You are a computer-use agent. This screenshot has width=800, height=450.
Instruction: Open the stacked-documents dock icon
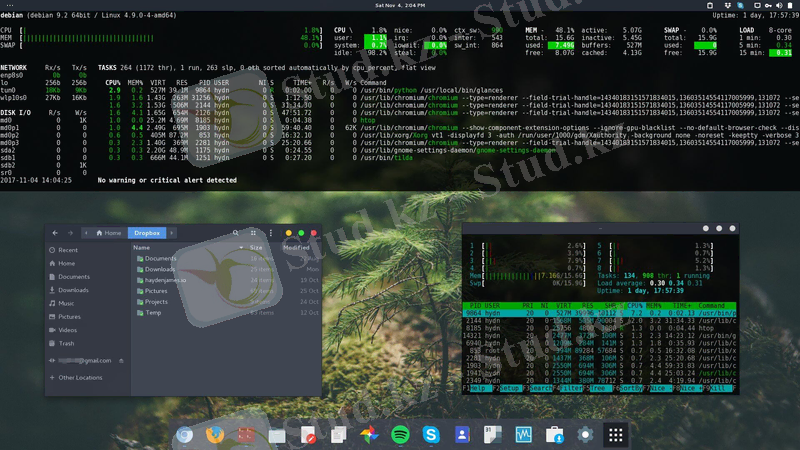(338, 435)
